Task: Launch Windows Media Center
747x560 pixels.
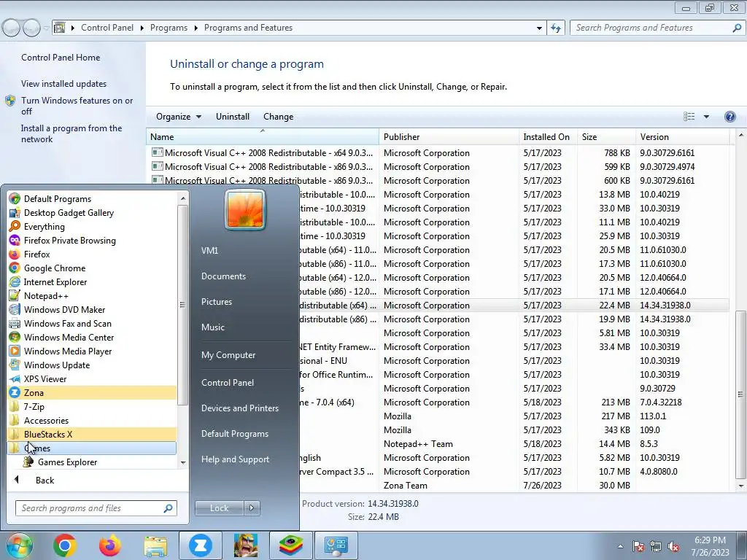Action: (69, 337)
